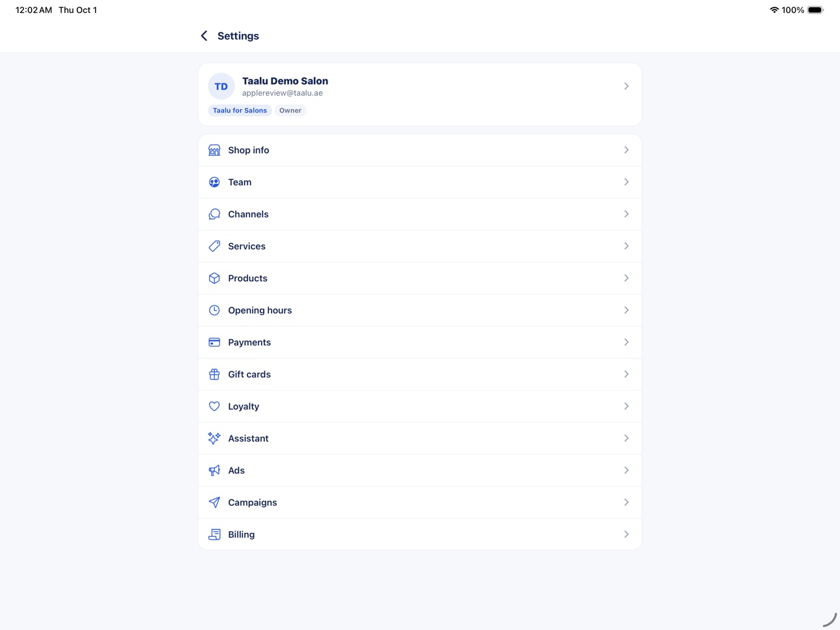Open Team via its right chevron
Image resolution: width=840 pixels, height=630 pixels.
626,182
